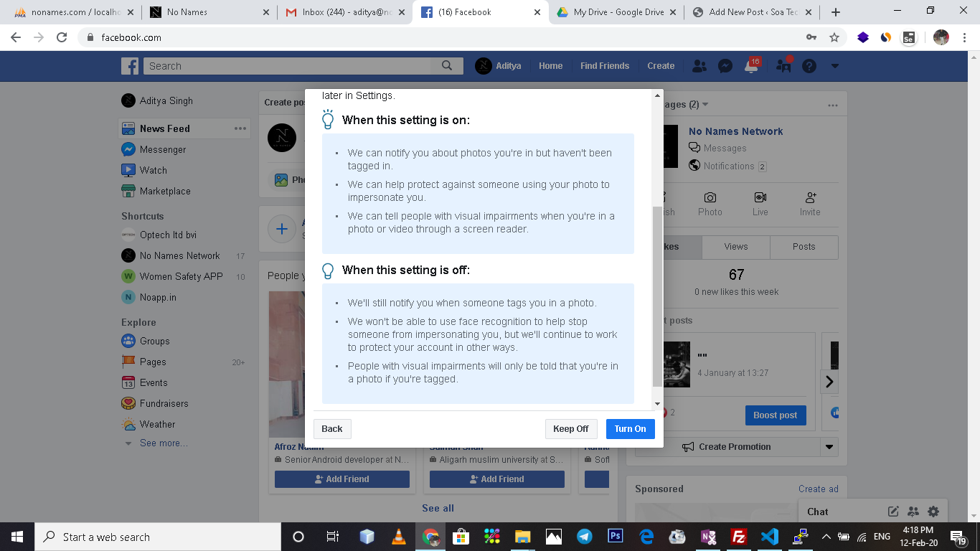The height and width of the screenshot is (551, 980).
Task: Turn On the face recognition setting
Action: pyautogui.click(x=630, y=428)
